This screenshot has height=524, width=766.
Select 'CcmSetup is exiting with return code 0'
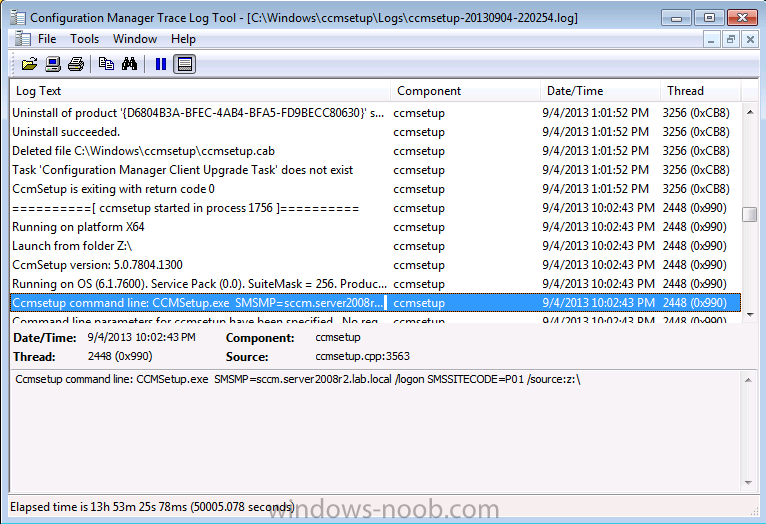pyautogui.click(x=375, y=189)
